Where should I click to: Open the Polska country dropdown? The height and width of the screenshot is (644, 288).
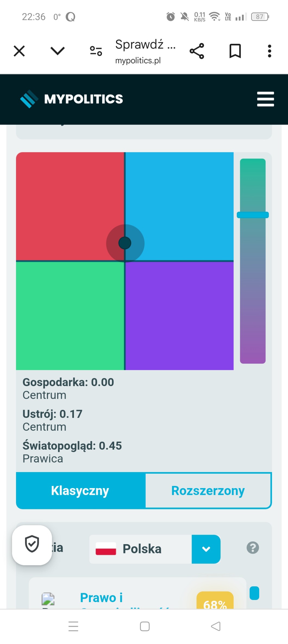click(141, 549)
